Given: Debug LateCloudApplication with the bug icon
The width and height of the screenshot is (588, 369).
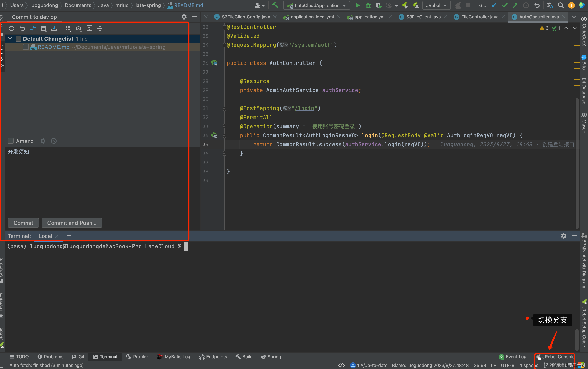Looking at the screenshot, I should pos(368,5).
